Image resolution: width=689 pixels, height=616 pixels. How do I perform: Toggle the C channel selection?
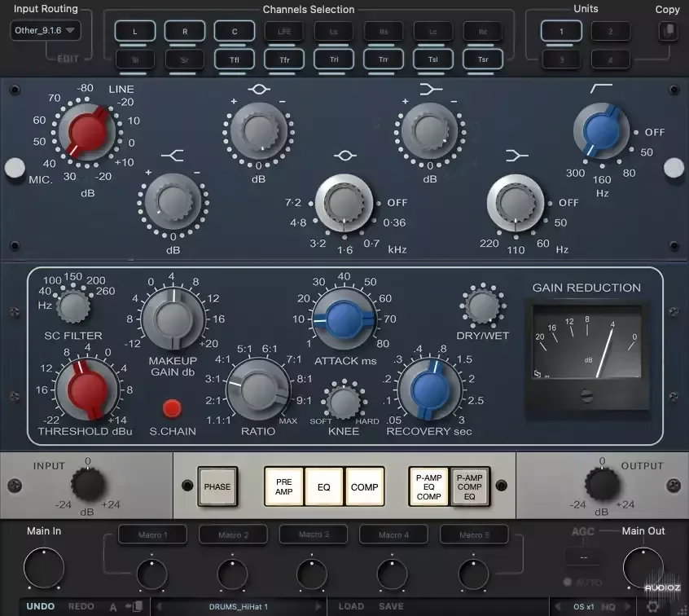pyautogui.click(x=235, y=31)
